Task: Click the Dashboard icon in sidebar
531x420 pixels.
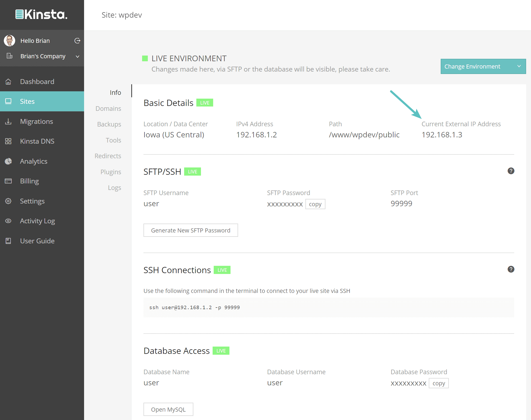Action: [9, 81]
